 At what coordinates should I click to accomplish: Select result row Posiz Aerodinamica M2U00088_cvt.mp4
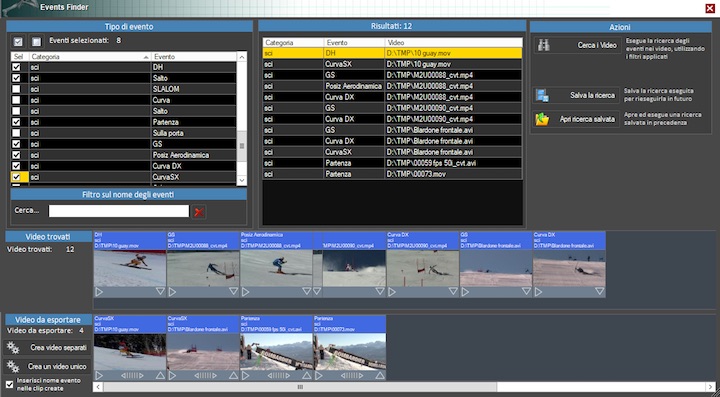(x=393, y=86)
